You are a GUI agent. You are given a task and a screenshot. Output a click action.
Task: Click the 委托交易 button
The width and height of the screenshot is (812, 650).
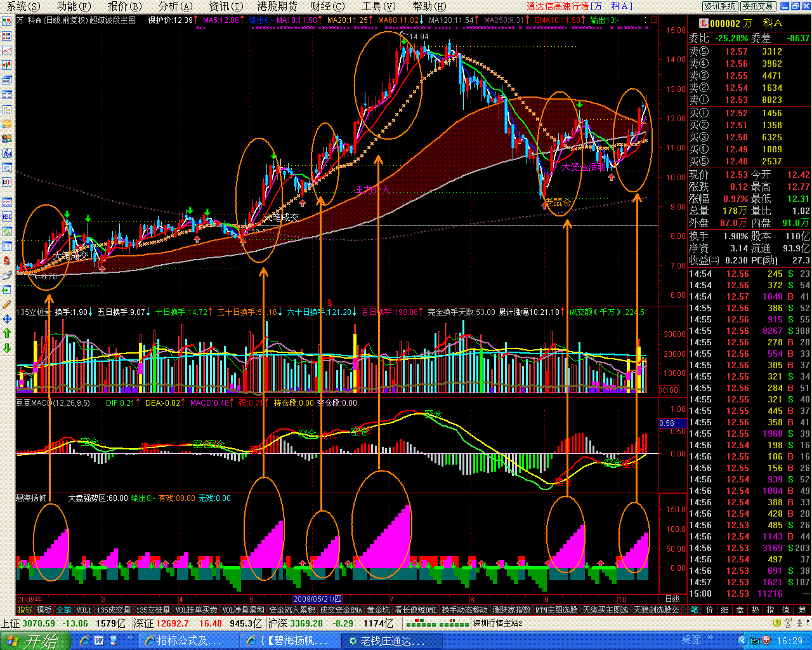pos(757,6)
